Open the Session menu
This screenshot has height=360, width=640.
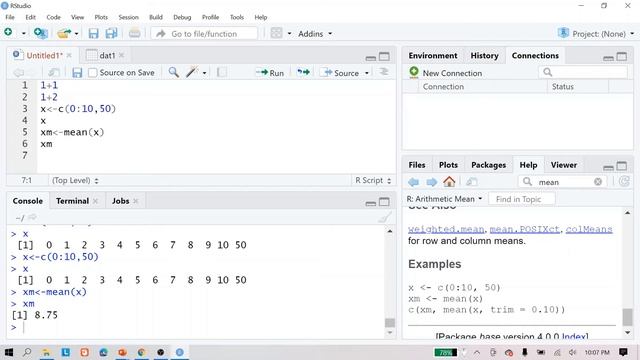129,17
